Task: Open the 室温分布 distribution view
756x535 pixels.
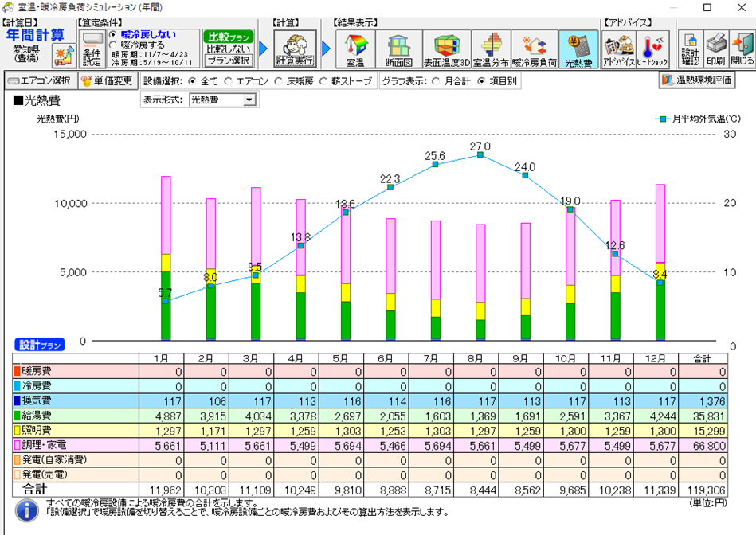Action: point(490,49)
